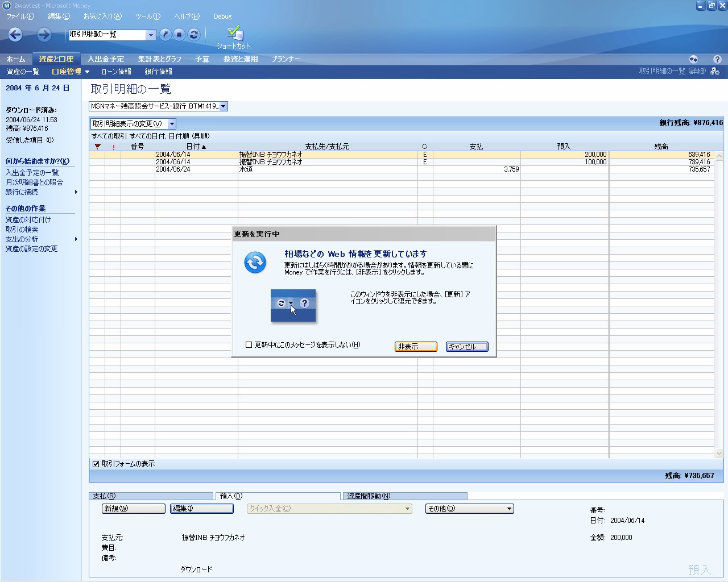Click the toolbar illustration image in the dialog
The image size is (728, 582).
293,306
